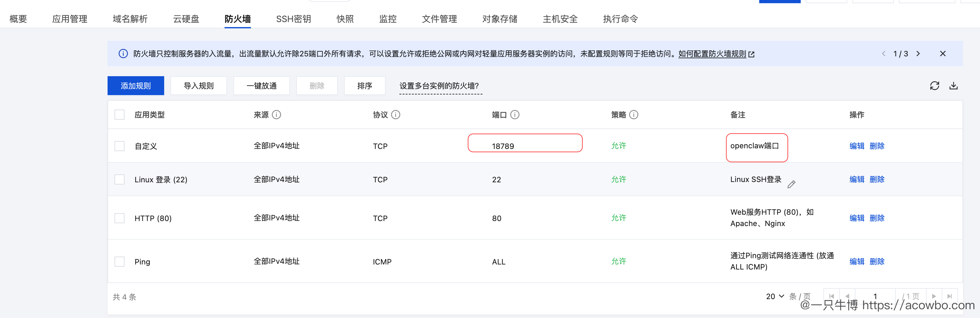
Task: Select all rules with header checkbox
Action: 120,114
